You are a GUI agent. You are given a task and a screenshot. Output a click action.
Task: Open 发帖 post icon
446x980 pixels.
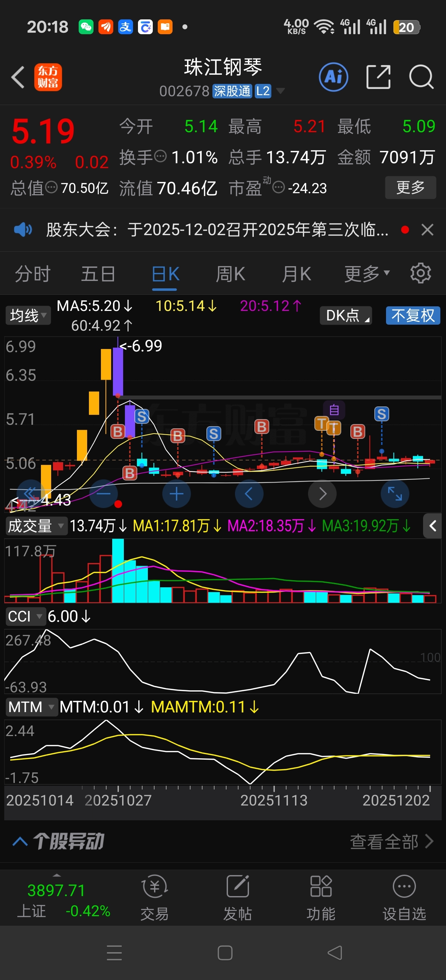coord(238,898)
